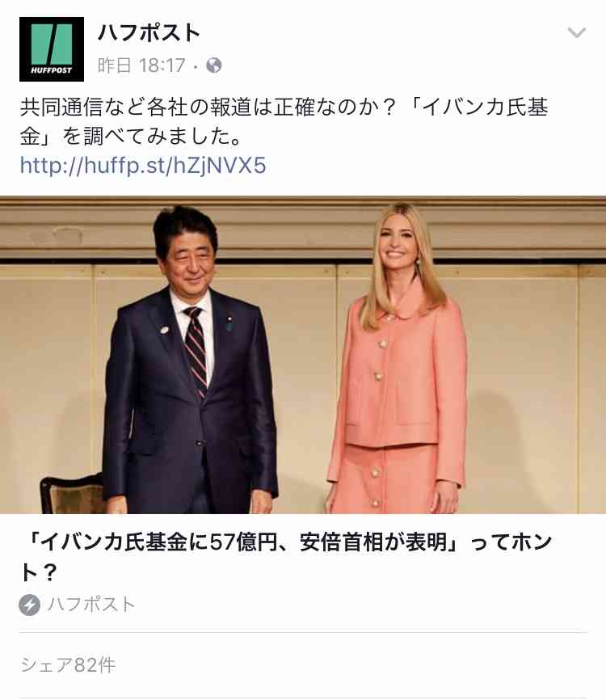Open the HuffPost profile logo avatar
The height and width of the screenshot is (700, 606).
pos(52,49)
